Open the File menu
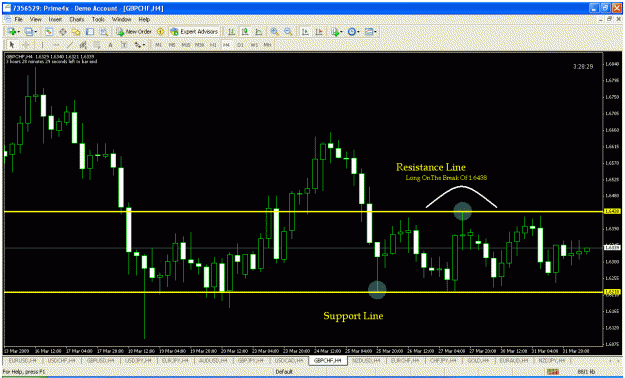Image resolution: width=625 pixels, height=378 pixels. point(19,19)
